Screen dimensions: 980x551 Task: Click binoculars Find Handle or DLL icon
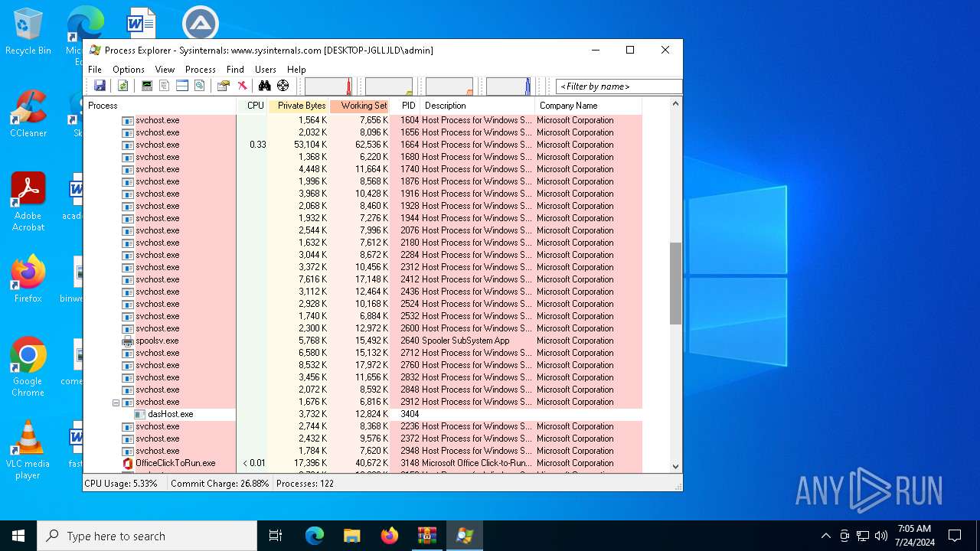coord(265,86)
